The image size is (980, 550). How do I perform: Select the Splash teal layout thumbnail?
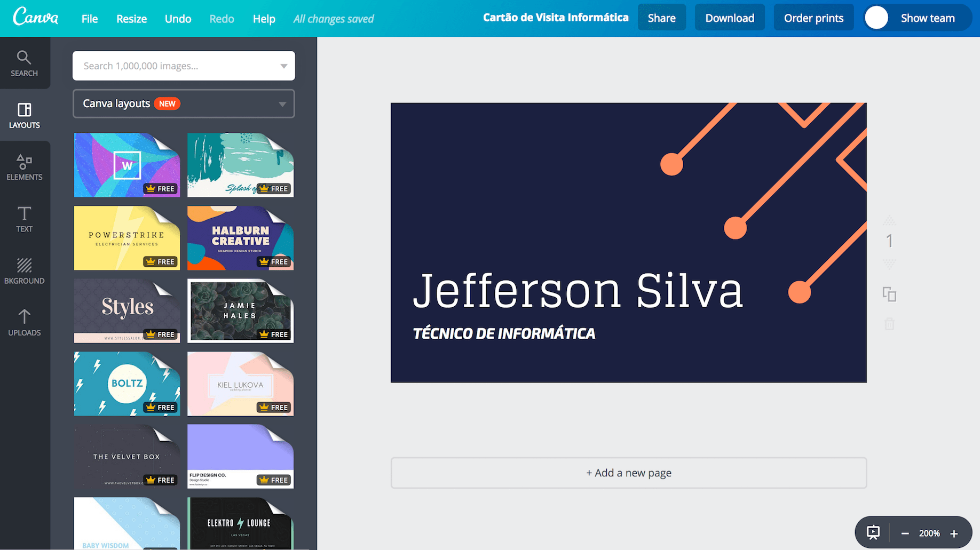point(241,165)
